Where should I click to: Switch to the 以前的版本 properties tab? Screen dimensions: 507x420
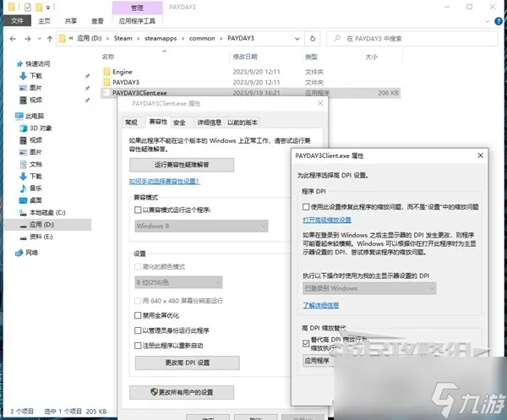(x=243, y=123)
